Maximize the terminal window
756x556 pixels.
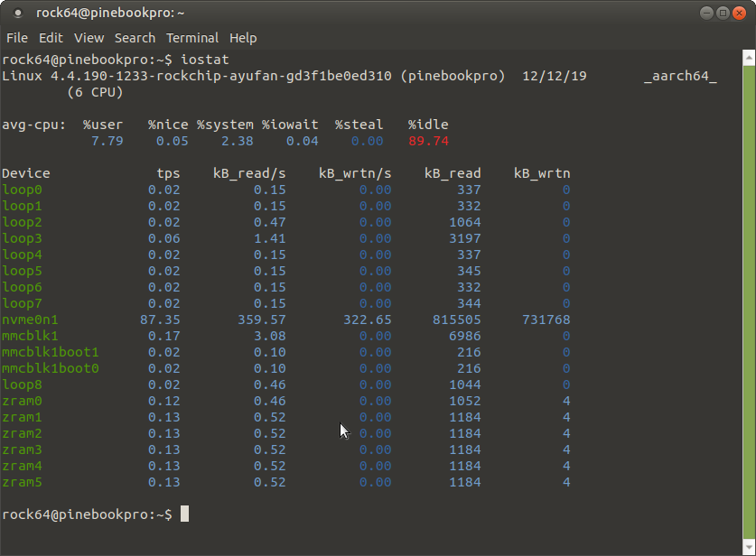723,13
